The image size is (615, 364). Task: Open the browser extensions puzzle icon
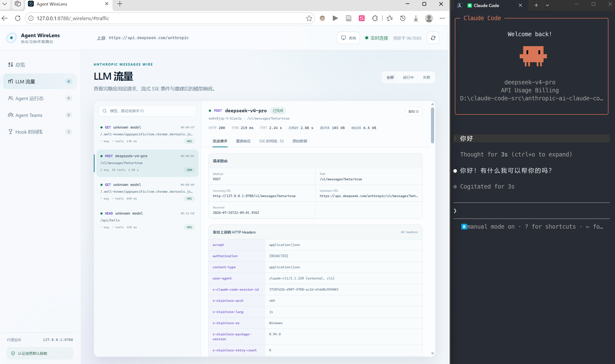pyautogui.click(x=375, y=18)
